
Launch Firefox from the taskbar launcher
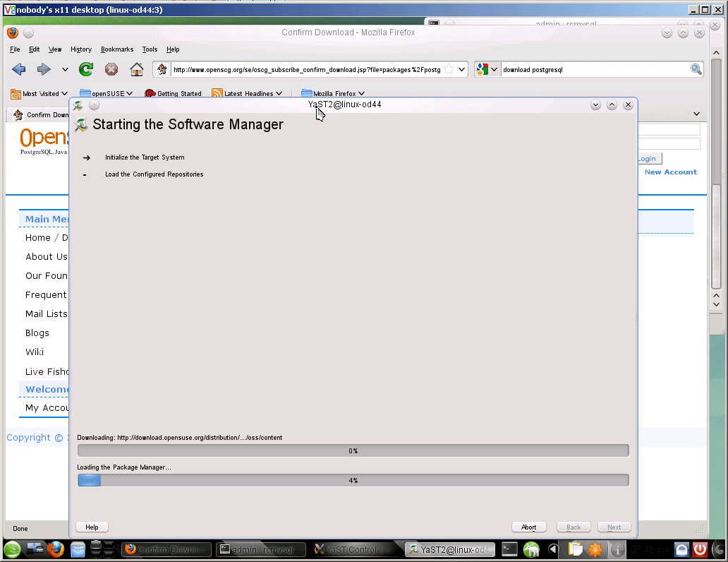click(56, 550)
